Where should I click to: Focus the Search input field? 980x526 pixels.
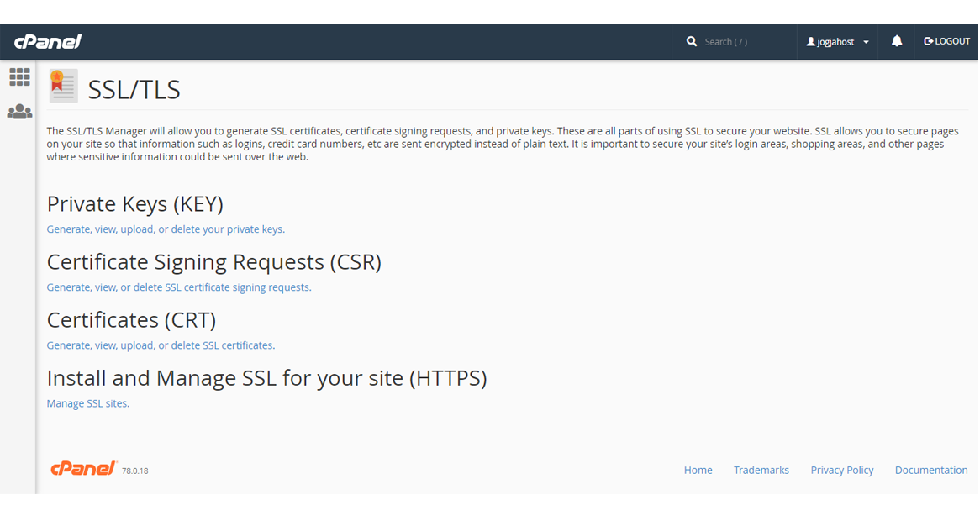click(x=743, y=42)
